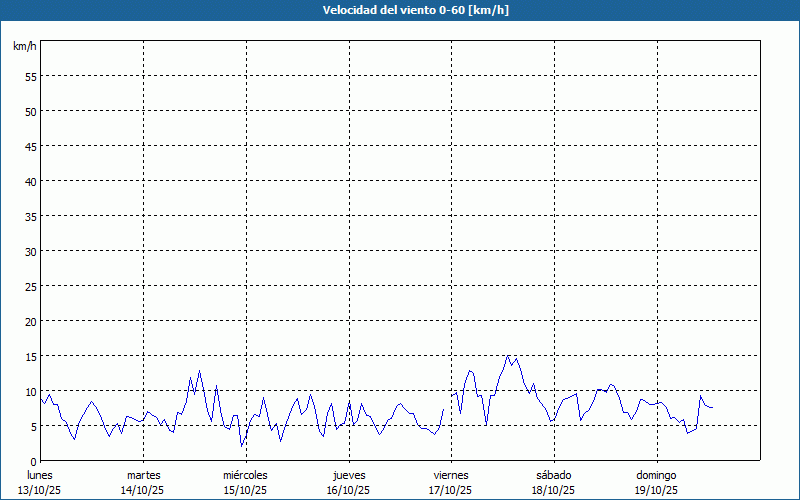Select the 'martes' day label
The width and height of the screenshot is (800, 500).
[x=143, y=475]
